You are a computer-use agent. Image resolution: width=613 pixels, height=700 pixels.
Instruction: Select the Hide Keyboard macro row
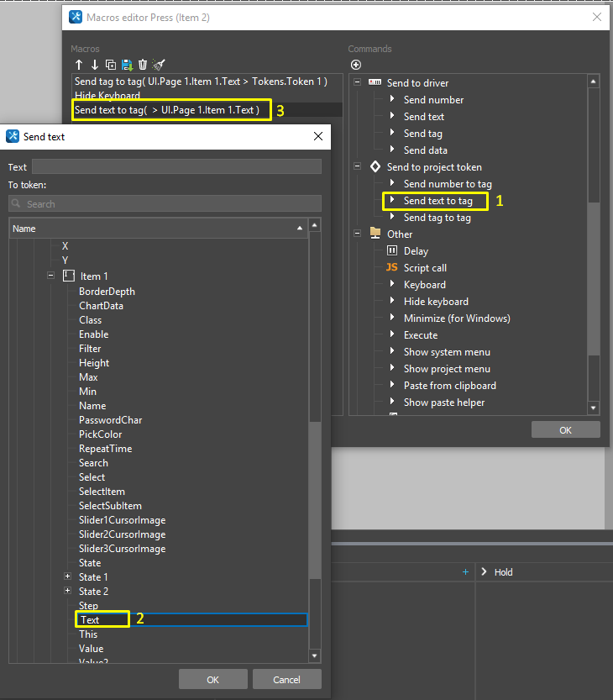[107, 96]
